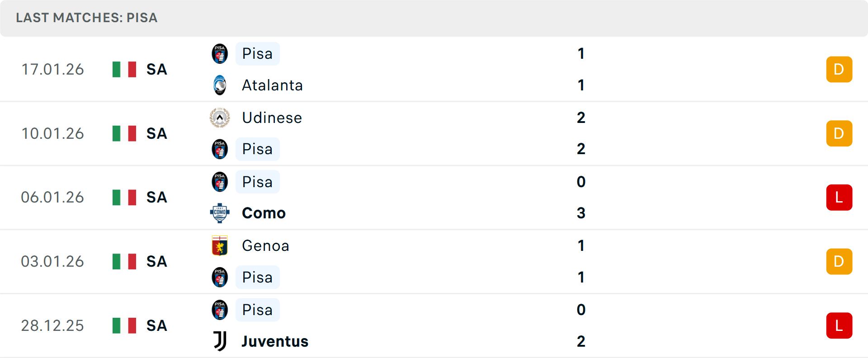Open the Juventus team link
Image resolution: width=868 pixels, height=358 pixels.
point(275,341)
